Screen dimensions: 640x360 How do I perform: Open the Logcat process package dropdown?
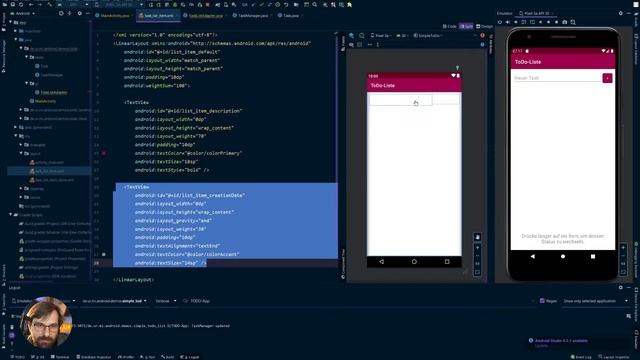(x=115, y=301)
